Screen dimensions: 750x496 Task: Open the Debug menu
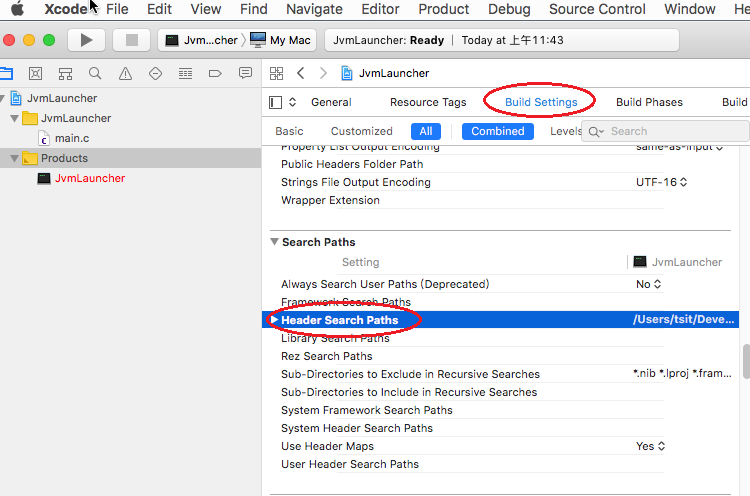(509, 9)
